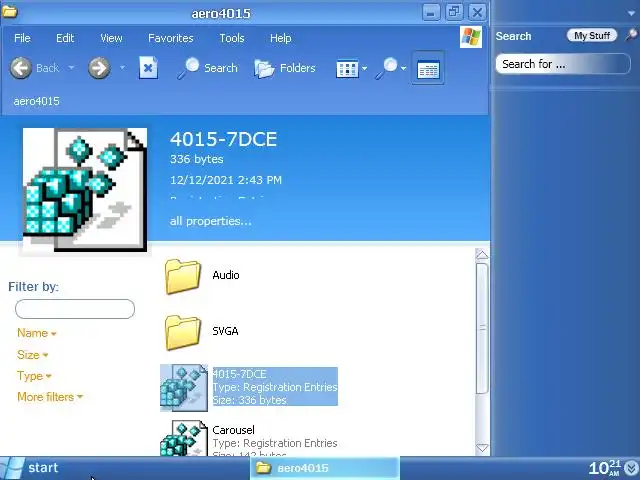The width and height of the screenshot is (640, 480).
Task: Click the search magnifier icon beside My Stuff
Action: tap(631, 35)
